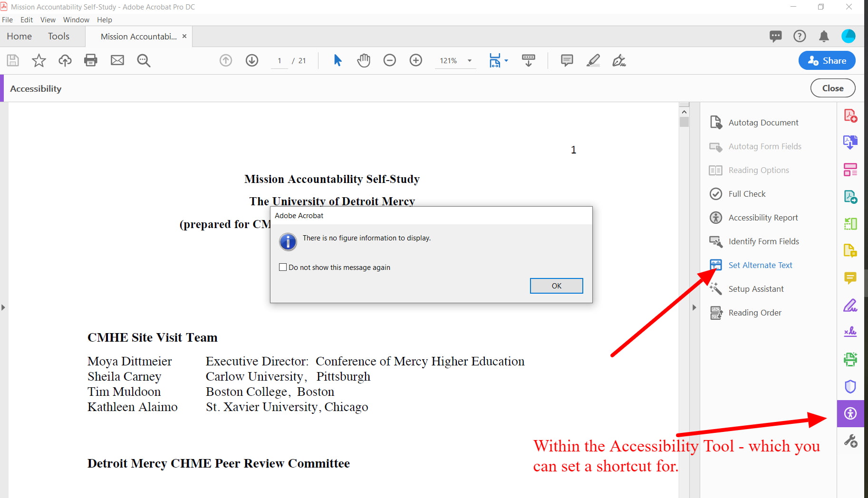Click the document vertical scrollbar thumb

tap(684, 122)
